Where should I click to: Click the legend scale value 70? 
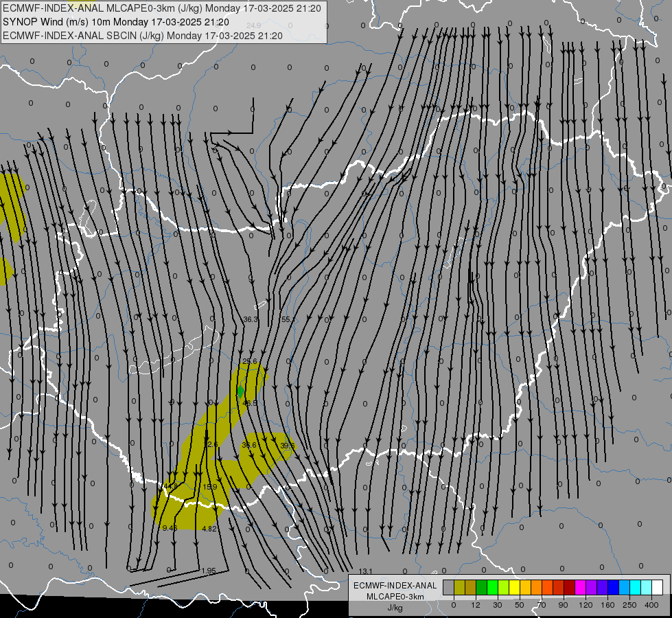542,605
